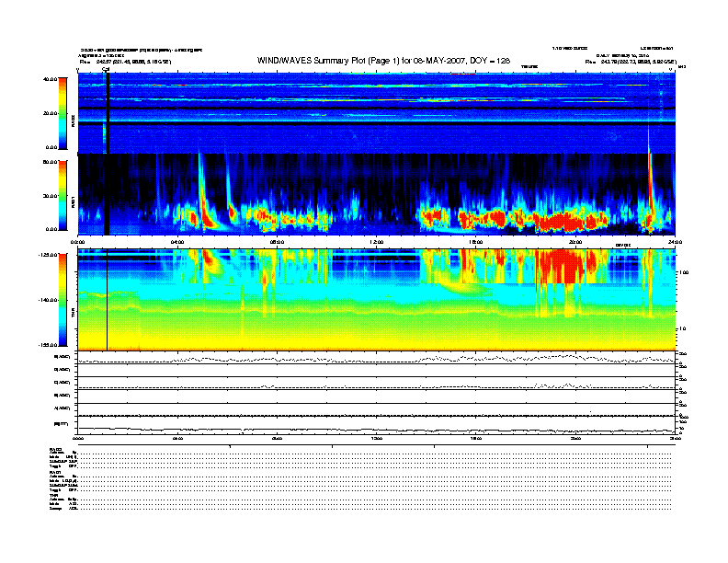
Task: Click the 30.00 label on RAD1 scale
Action: click(50, 196)
